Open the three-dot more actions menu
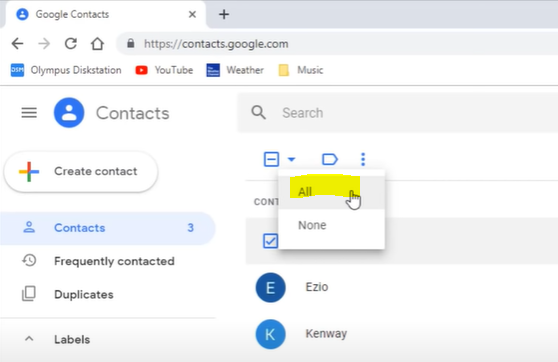The image size is (558, 362). 363,159
